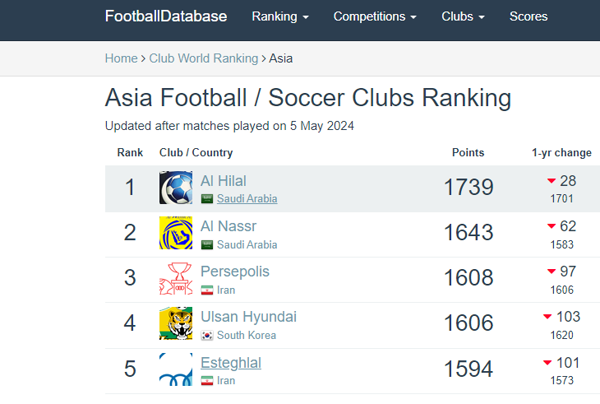Open the Al Hilal club page
Screen dimensions: 600x404
[x=223, y=181]
